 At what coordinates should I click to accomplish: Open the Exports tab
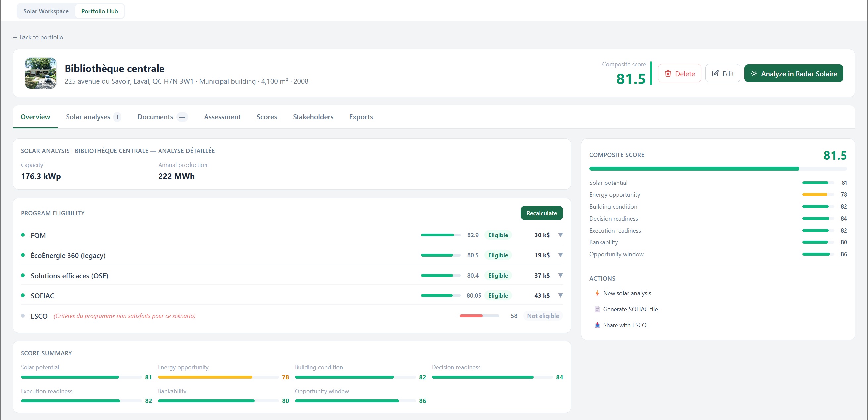(x=361, y=117)
